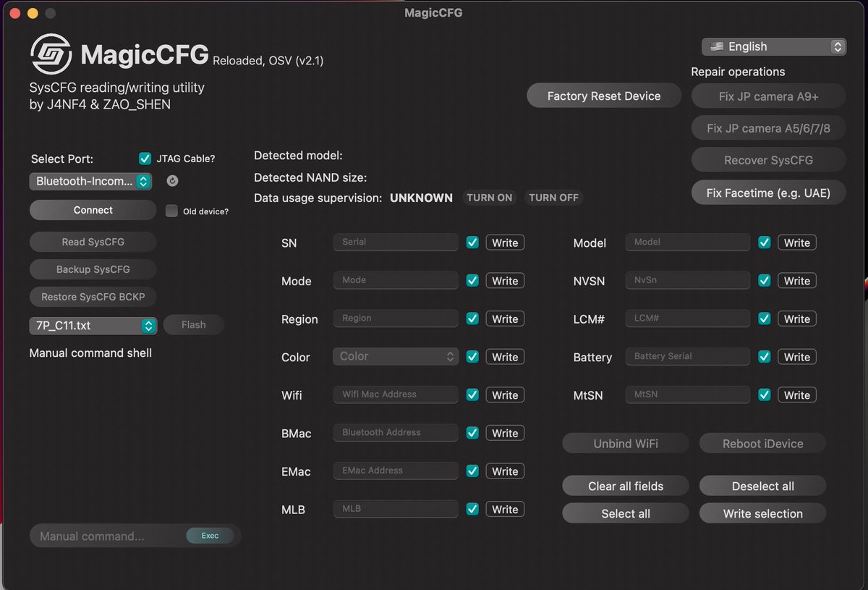868x590 pixels.
Task: Toggle the Wifi field checkbox
Action: point(472,395)
